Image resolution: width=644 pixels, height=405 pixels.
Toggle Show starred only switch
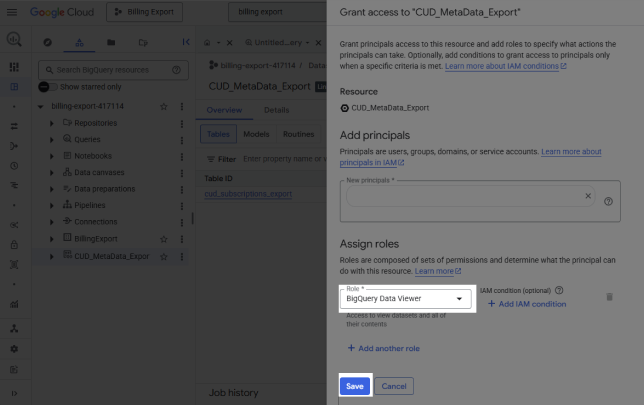(x=46, y=87)
